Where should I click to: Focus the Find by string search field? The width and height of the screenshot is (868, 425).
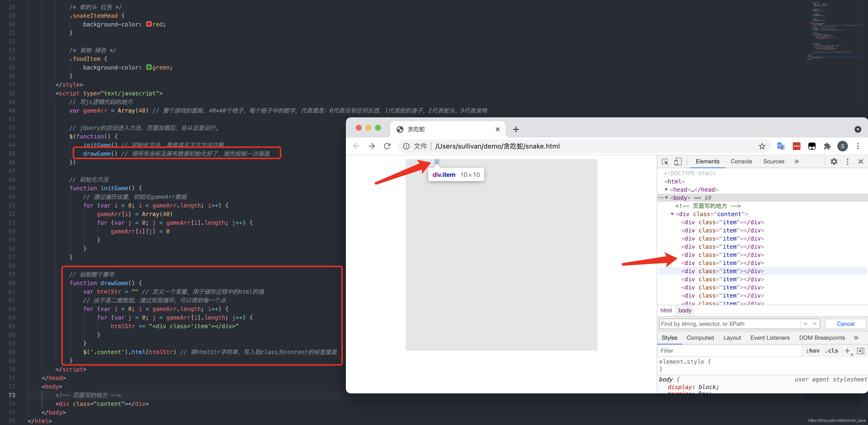730,324
